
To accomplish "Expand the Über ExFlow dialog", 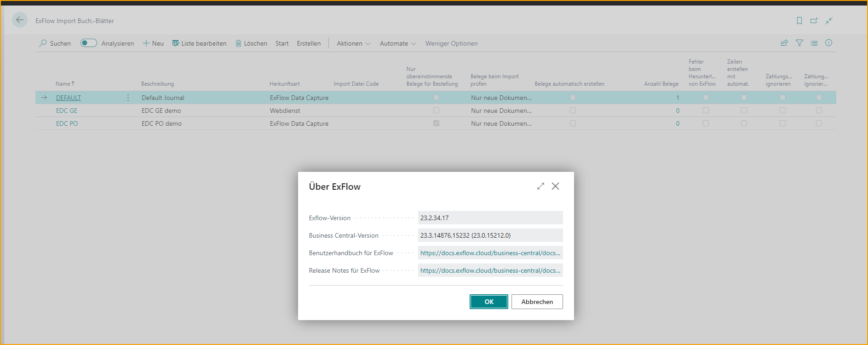I will click(540, 186).
